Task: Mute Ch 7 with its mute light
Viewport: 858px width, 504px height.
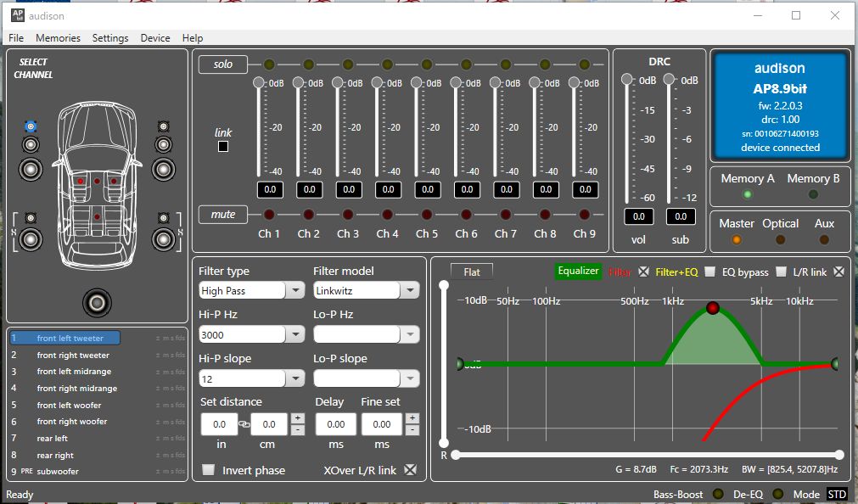Action: [506, 215]
